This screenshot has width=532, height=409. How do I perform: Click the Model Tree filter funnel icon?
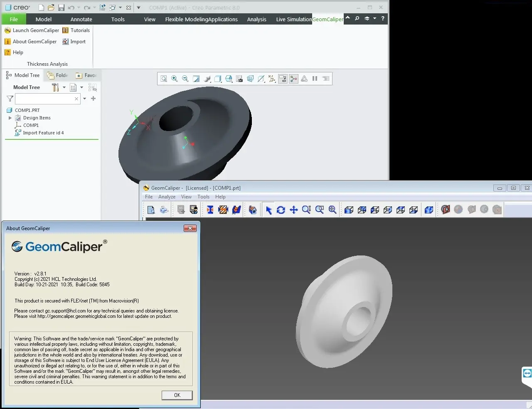pyautogui.click(x=10, y=99)
